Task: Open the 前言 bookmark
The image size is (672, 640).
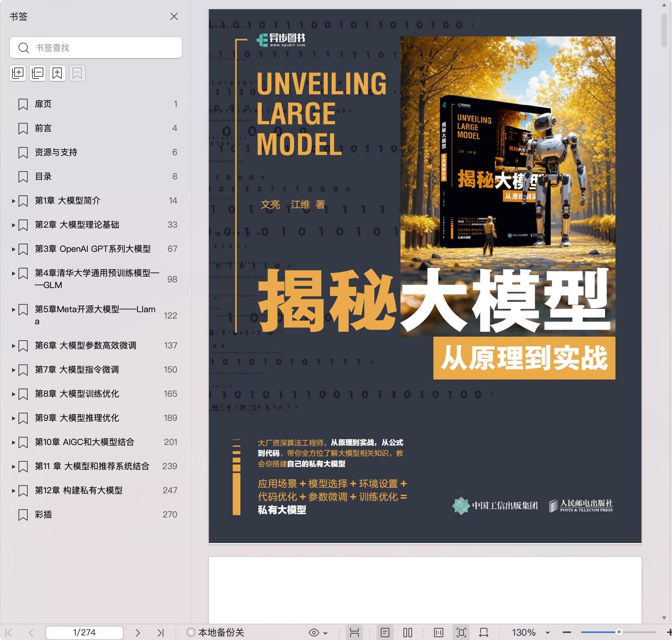Action: tap(43, 128)
